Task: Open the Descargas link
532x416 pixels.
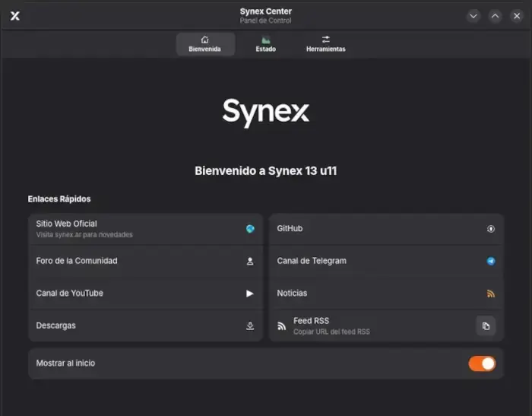Action: click(x=146, y=325)
